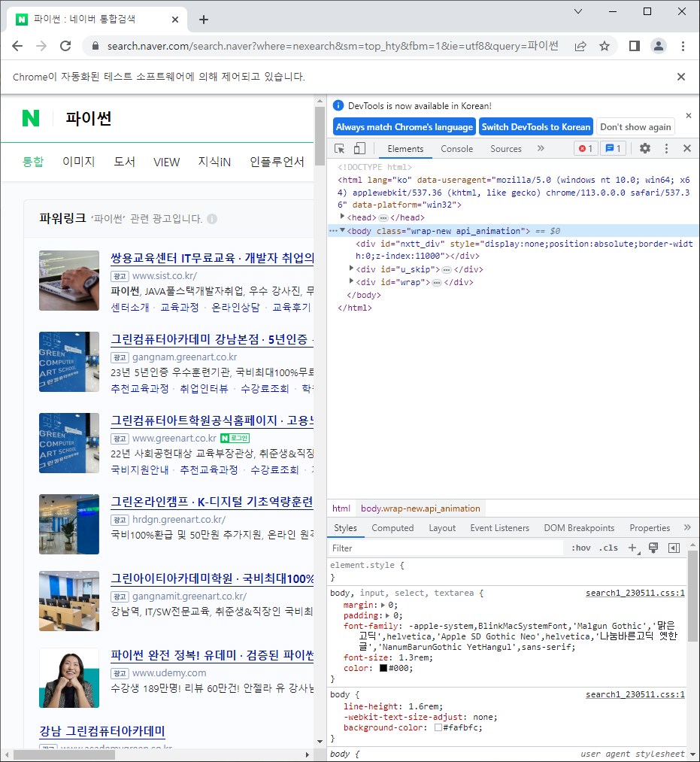
Task: Open the Properties tab
Action: (x=650, y=528)
